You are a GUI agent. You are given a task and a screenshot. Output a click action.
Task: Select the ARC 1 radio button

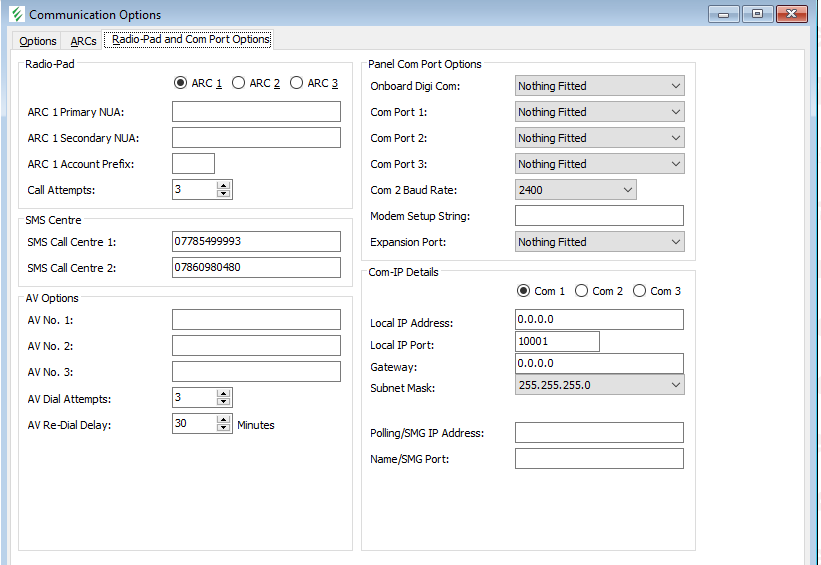click(x=180, y=83)
